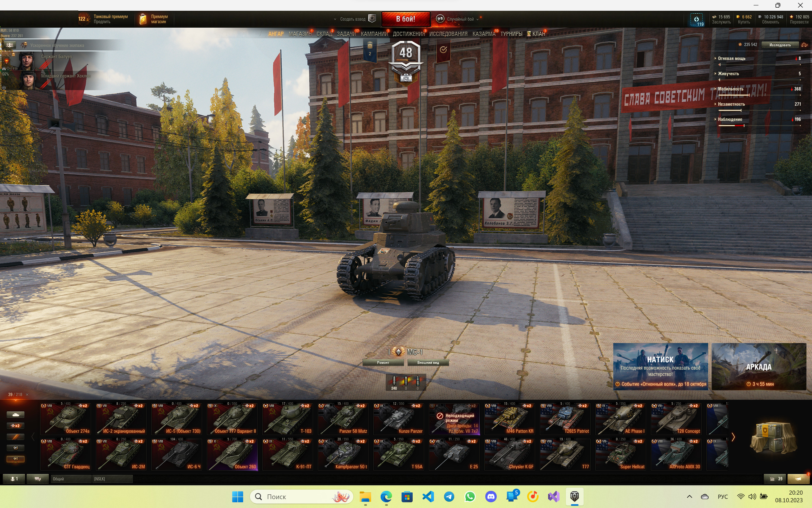Toggle the highlighted gold-bordered carousel filter
The width and height of the screenshot is (812, 508).
[16, 459]
